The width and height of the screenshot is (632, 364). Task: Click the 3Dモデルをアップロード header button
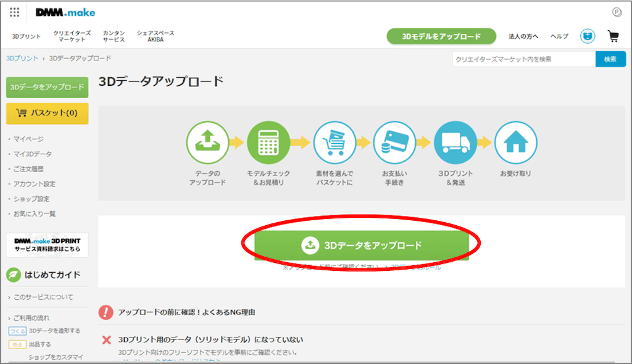click(x=441, y=36)
